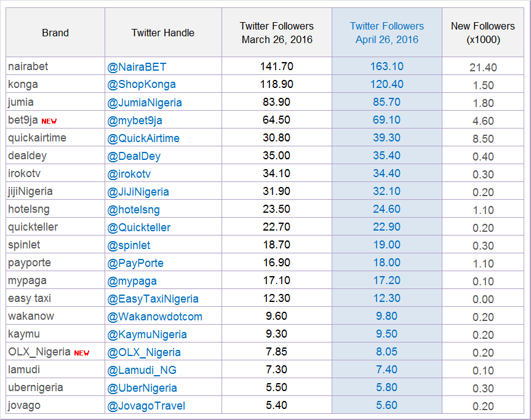Open the @EasyTaxiNigeria handle link
The image size is (531, 420).
[x=153, y=299]
